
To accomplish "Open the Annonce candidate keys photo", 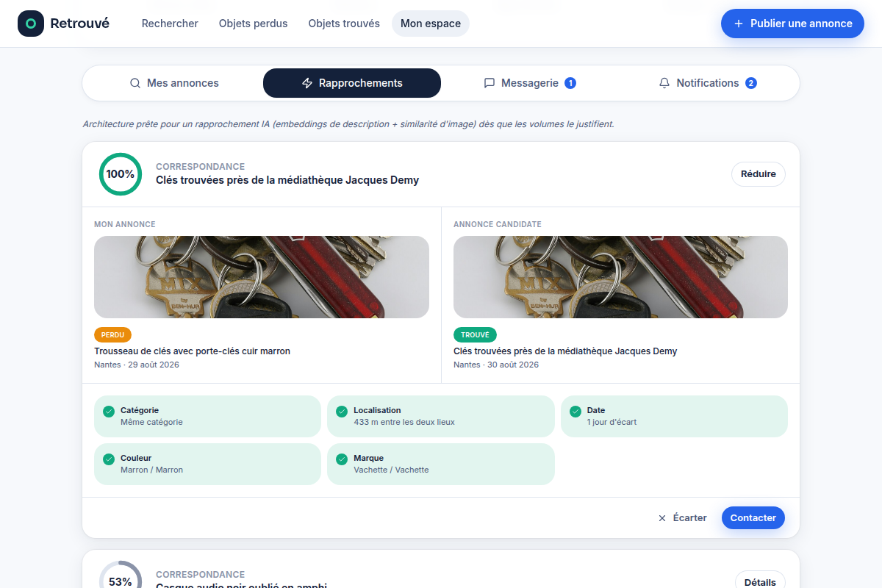I will (620, 277).
